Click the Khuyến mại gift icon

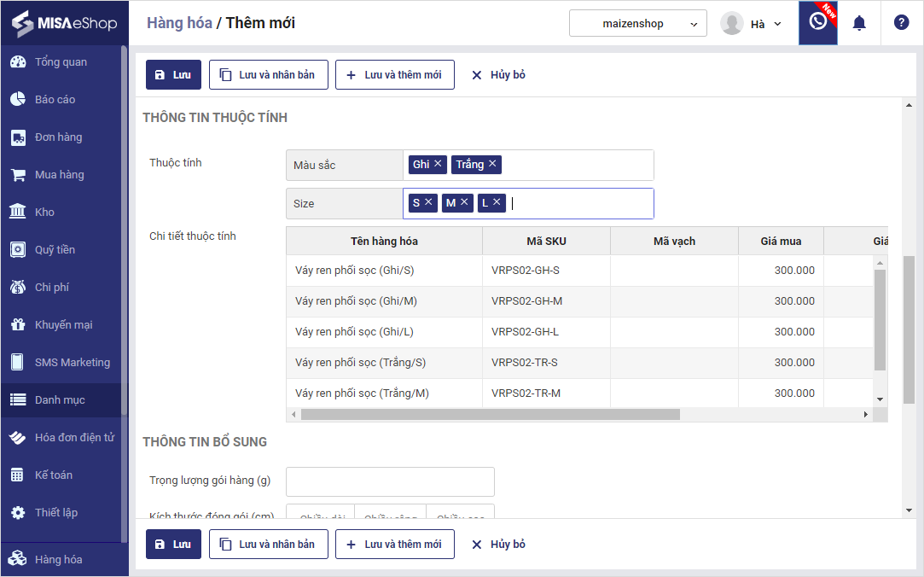tap(17, 325)
